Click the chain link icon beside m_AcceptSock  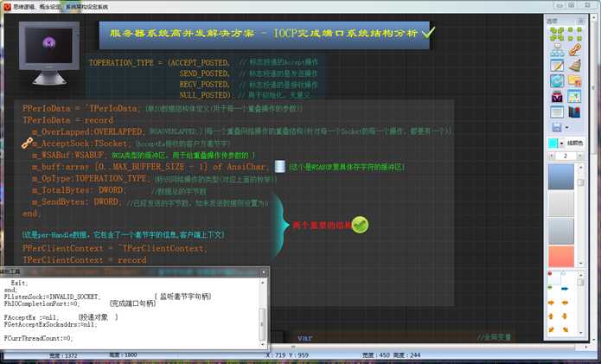(27, 143)
